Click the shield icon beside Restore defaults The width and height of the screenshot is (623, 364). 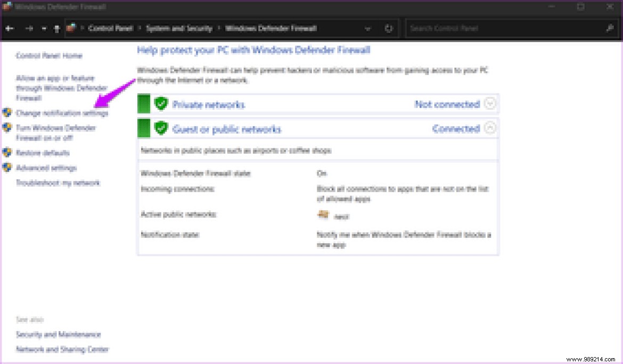pyautogui.click(x=7, y=153)
